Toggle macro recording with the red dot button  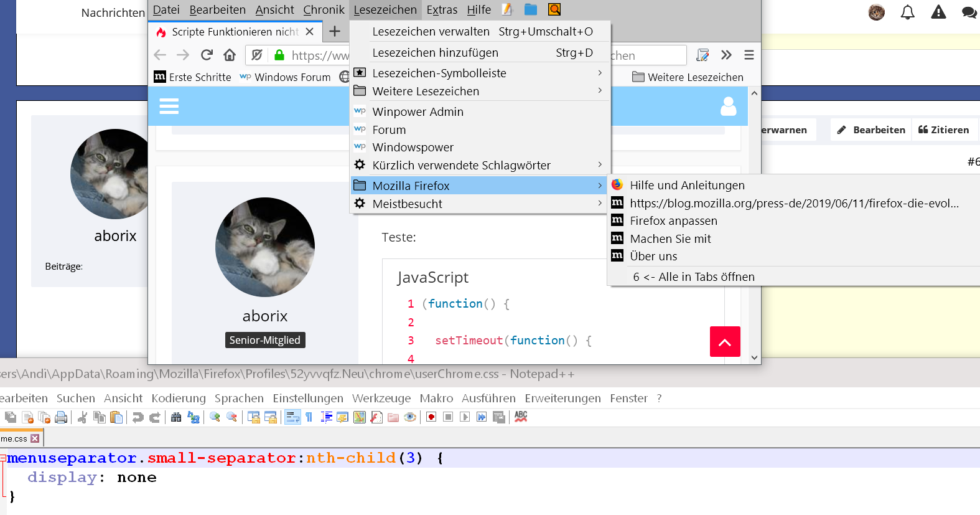click(x=431, y=417)
